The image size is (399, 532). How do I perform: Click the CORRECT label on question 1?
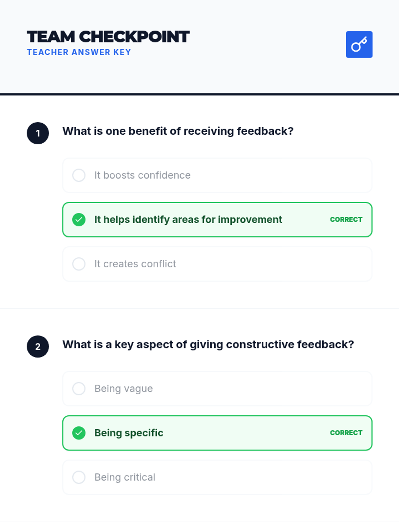pyautogui.click(x=346, y=219)
